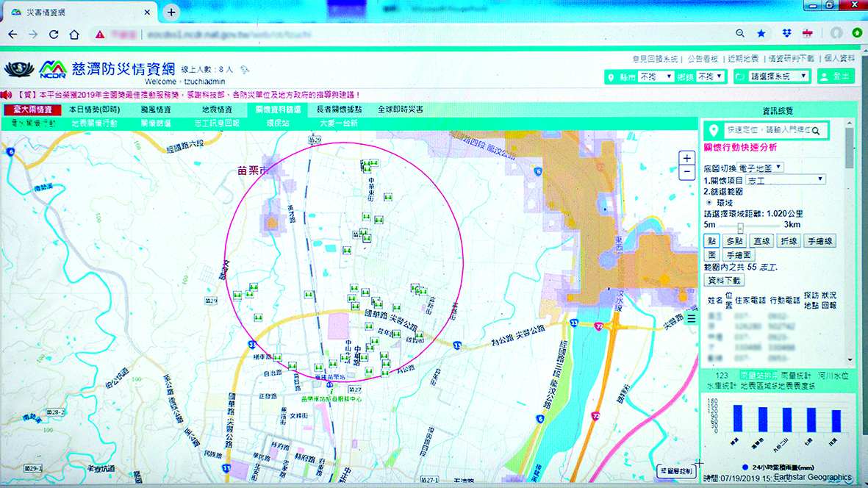868x488 pixels.
Task: Select the 地震關懷行動 submenu item
Action: (x=95, y=123)
